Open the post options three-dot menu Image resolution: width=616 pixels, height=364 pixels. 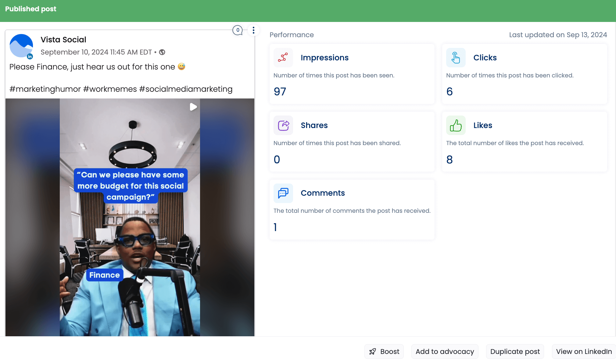253,30
